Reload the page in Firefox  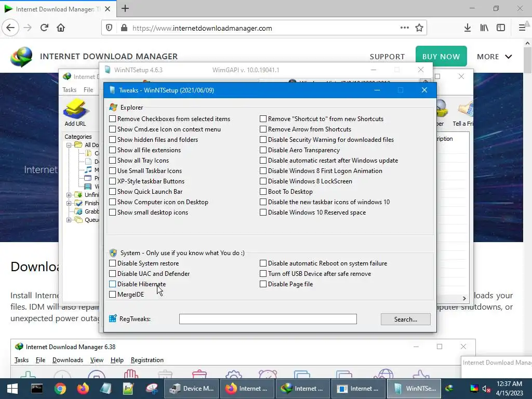44,28
